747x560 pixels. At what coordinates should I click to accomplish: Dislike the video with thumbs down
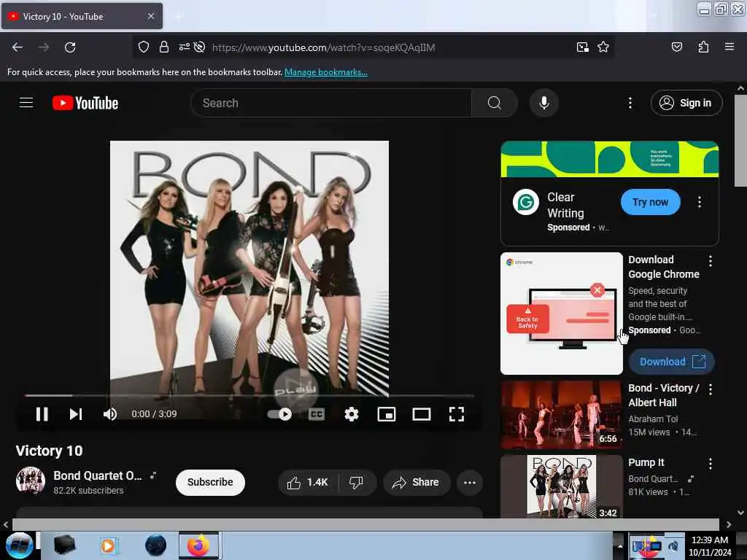click(x=356, y=483)
